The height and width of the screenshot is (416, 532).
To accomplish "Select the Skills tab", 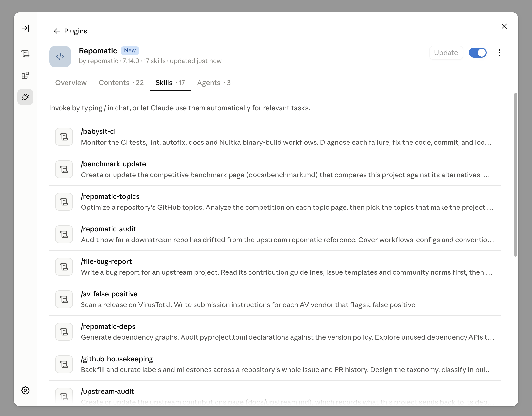I will click(170, 83).
